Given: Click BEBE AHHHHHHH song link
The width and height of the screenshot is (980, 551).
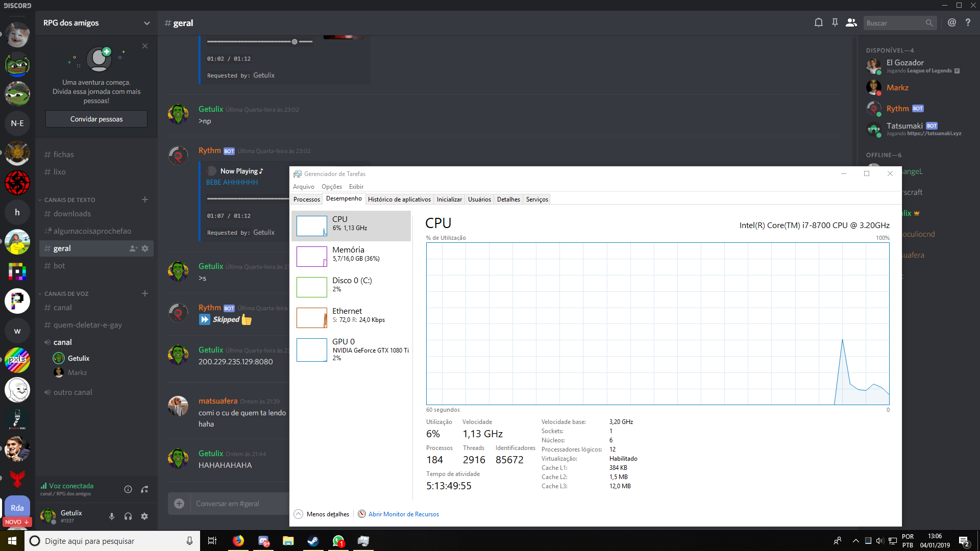Looking at the screenshot, I should pos(232,182).
